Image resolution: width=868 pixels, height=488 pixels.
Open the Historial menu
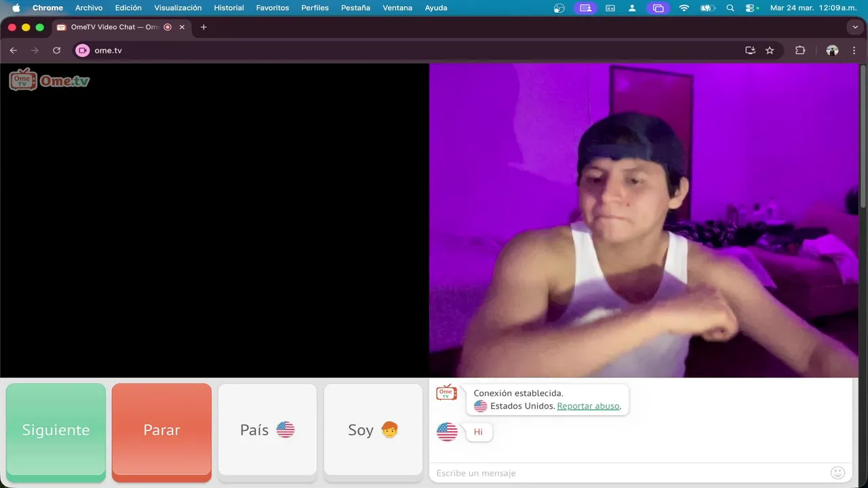pos(229,8)
